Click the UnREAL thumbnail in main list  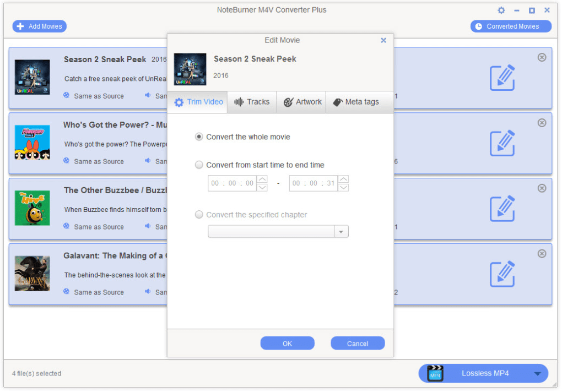[33, 77]
